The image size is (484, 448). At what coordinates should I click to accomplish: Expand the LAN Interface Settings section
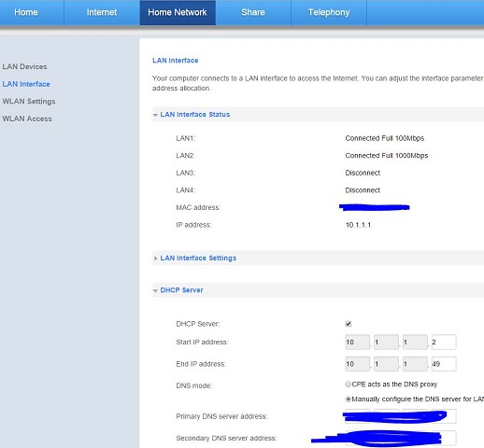[x=155, y=259]
